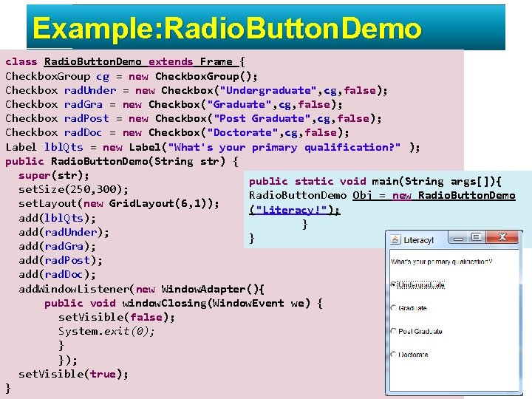
Task: Click the Literacy! window title text
Action: click(x=418, y=240)
